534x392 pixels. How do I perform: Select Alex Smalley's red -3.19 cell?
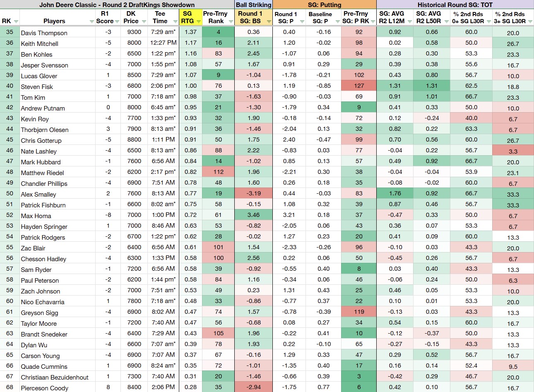[254, 193]
